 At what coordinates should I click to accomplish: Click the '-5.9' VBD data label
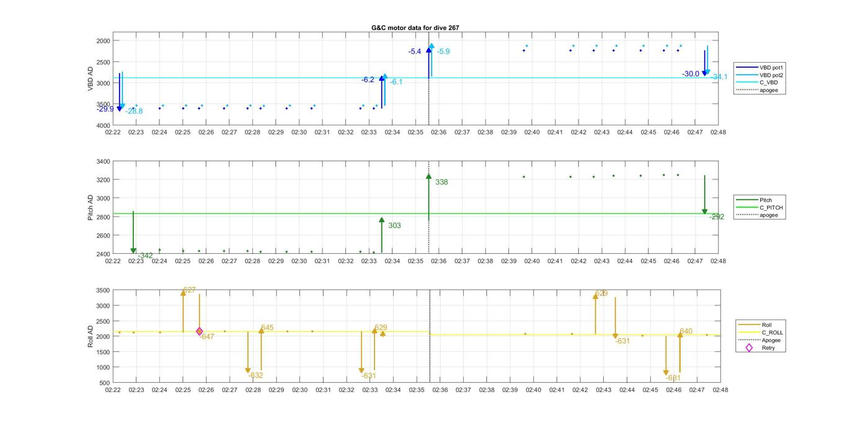pos(443,52)
